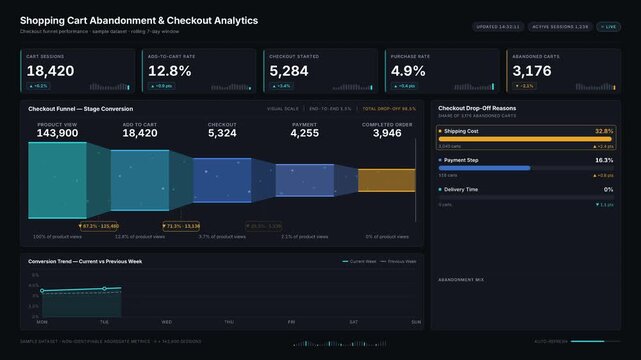Image resolution: width=641 pixels, height=360 pixels.
Task: Click the WED axis label
Action: click(166, 322)
